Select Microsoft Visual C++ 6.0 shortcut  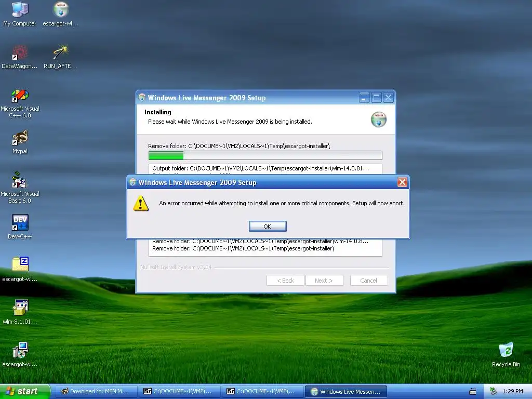point(20,96)
